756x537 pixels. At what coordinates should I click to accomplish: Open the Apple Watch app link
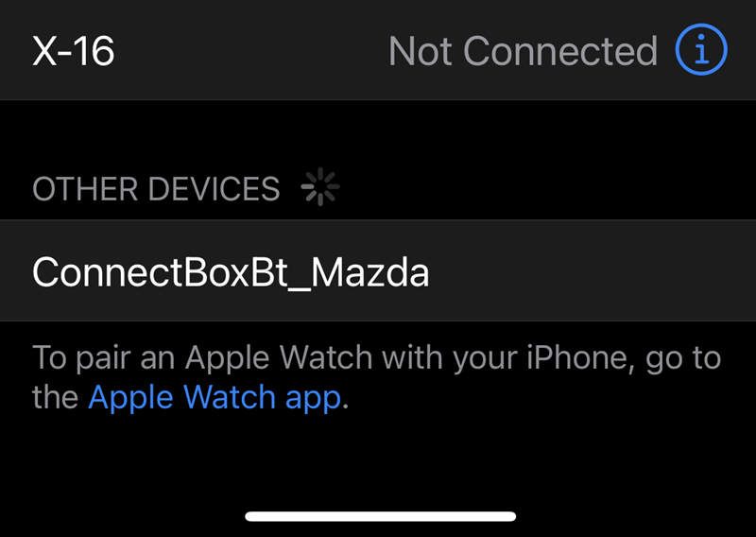click(x=215, y=397)
